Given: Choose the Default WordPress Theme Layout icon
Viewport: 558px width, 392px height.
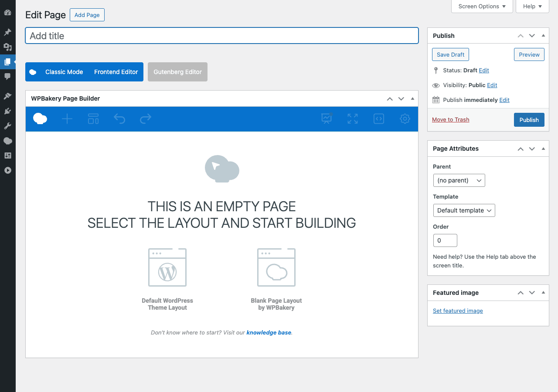Looking at the screenshot, I should (167, 267).
